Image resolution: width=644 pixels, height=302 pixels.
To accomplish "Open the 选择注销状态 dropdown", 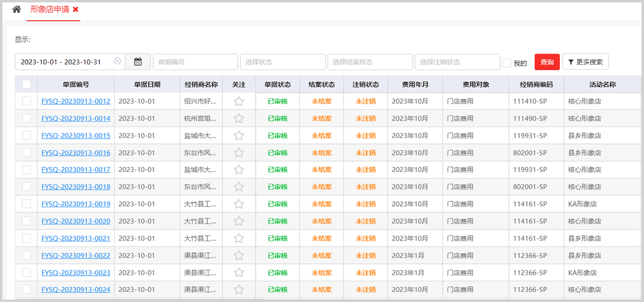I will tap(457, 62).
